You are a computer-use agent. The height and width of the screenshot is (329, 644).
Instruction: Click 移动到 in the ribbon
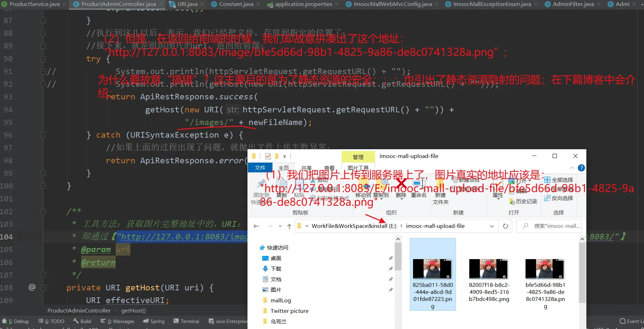[x=363, y=189]
